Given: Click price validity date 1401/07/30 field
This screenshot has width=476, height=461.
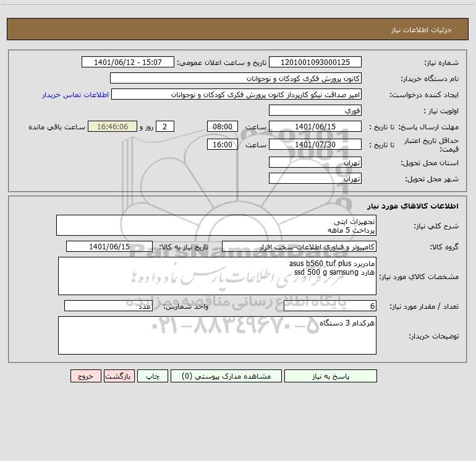Looking at the screenshot, I should point(315,144).
